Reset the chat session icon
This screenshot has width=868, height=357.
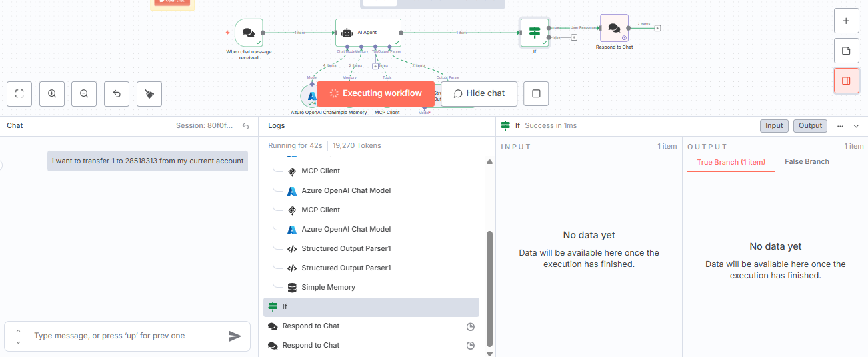pyautogui.click(x=245, y=126)
